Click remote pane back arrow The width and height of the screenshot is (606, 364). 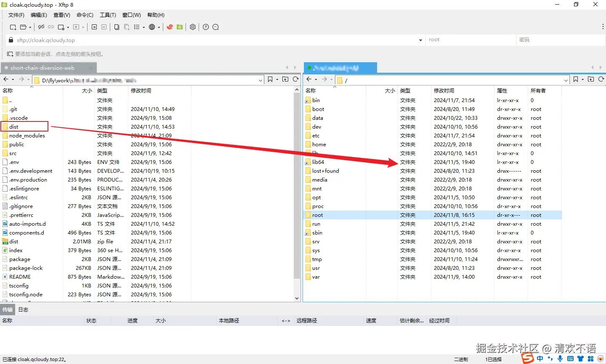click(x=309, y=79)
